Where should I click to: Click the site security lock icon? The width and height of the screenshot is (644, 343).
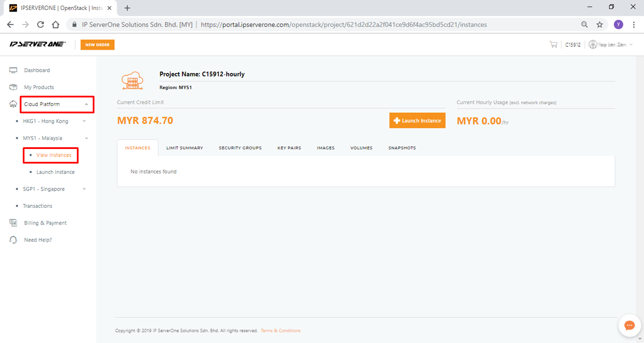75,24
